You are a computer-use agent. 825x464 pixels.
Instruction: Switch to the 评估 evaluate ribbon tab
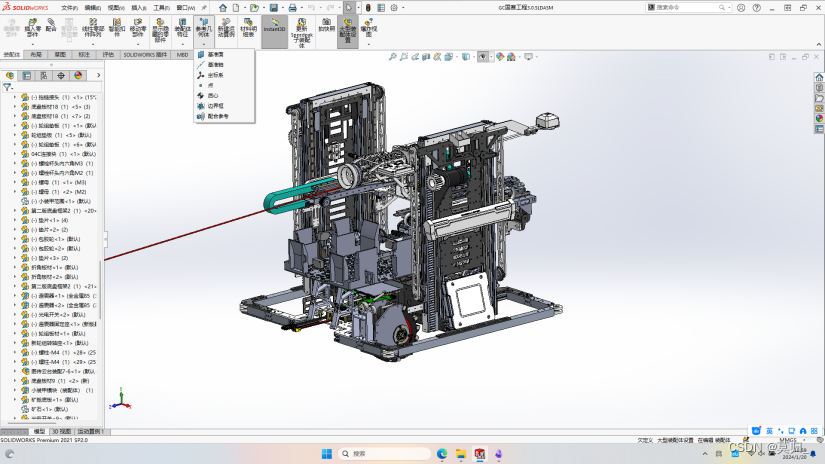point(108,55)
